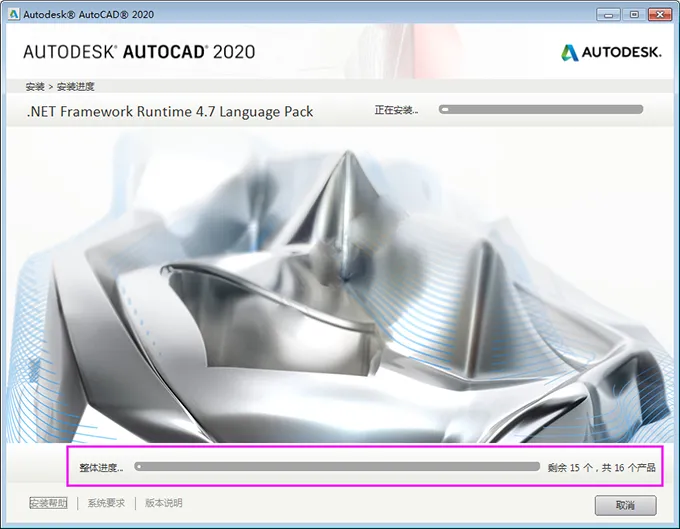Click the AutoCAD icon in title bar
This screenshot has height=529, width=680.
click(13, 14)
